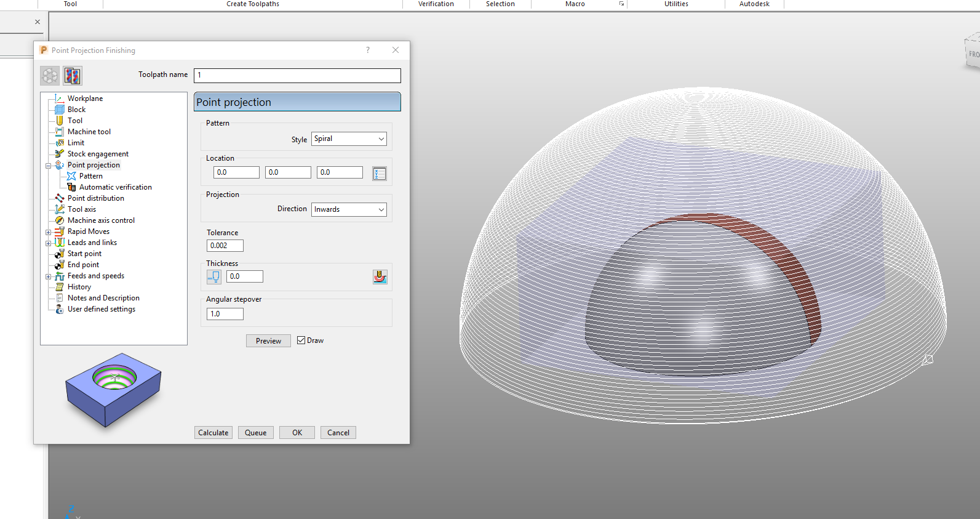
Task: Open Stock engagement page
Action: coord(98,154)
